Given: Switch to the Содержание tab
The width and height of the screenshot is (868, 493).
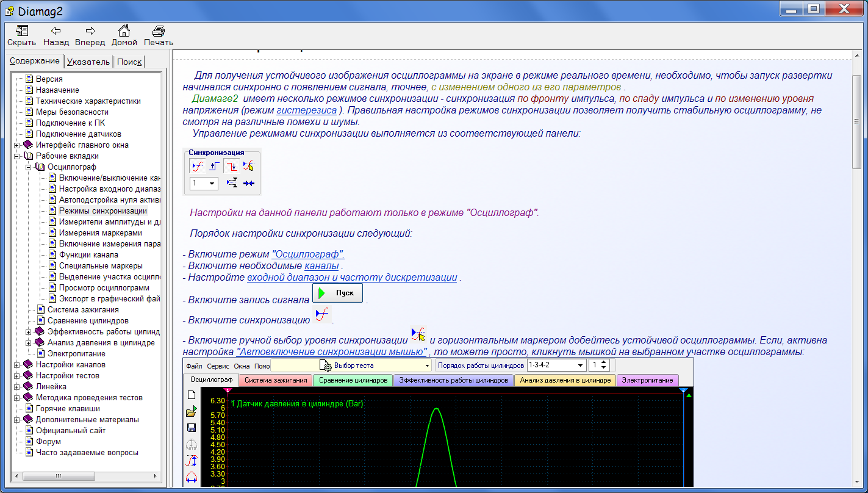Looking at the screenshot, I should [35, 60].
